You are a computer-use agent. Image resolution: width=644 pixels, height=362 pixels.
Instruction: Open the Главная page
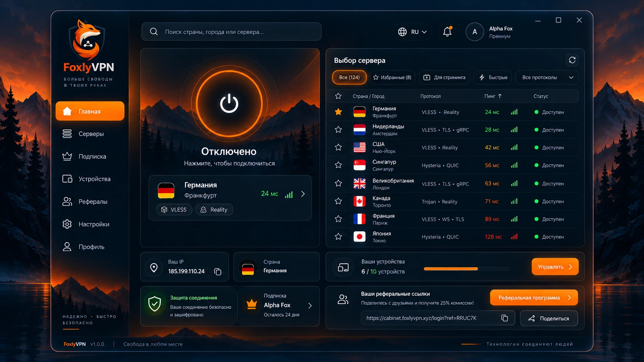point(90,111)
